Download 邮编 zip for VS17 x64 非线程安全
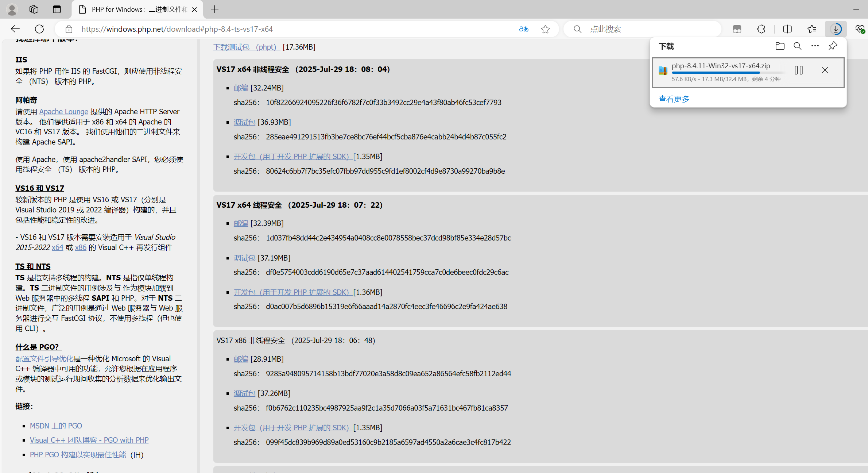Viewport: 868px width, 473px height. (241, 88)
